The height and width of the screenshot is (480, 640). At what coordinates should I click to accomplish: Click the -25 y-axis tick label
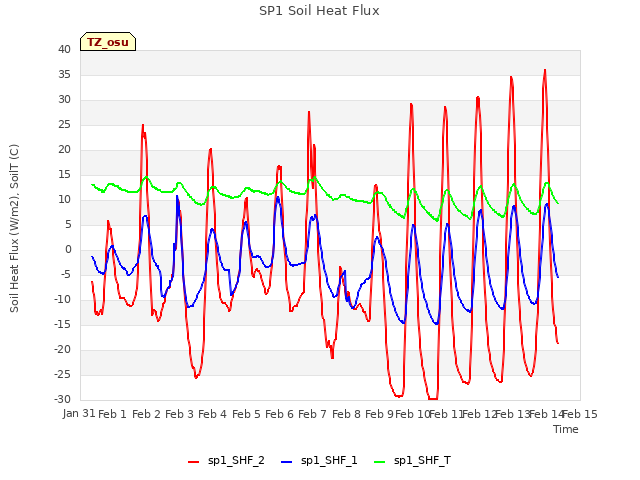click(x=62, y=375)
